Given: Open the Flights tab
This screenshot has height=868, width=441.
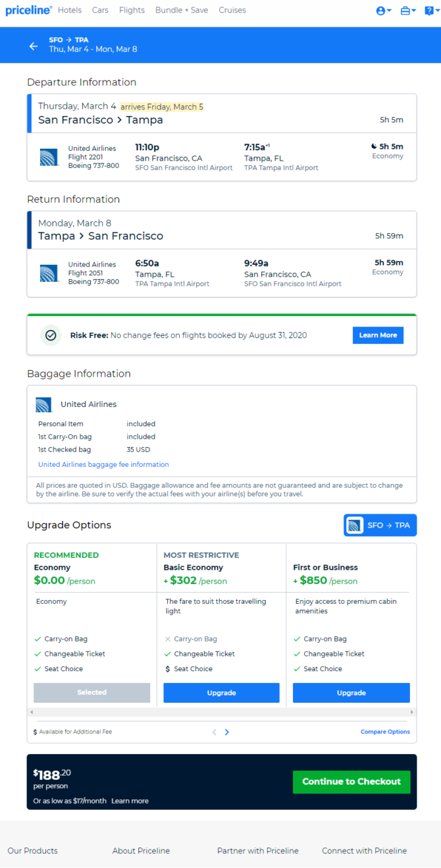Looking at the screenshot, I should [132, 11].
